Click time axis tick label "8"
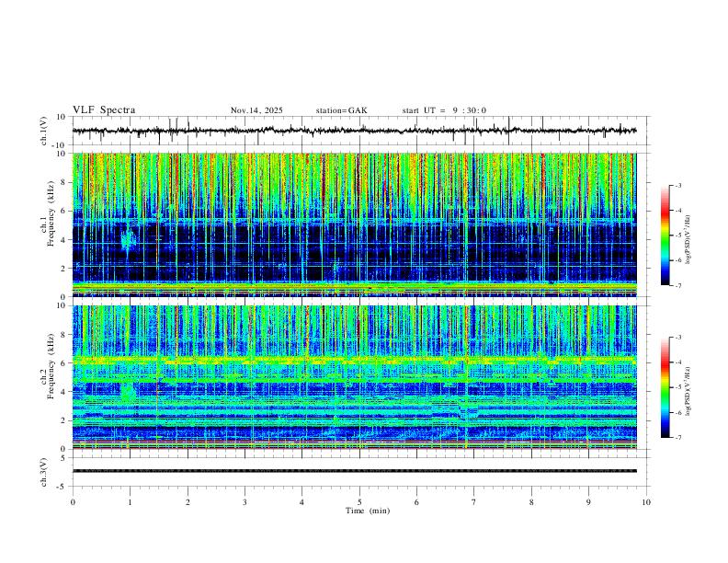 (531, 502)
